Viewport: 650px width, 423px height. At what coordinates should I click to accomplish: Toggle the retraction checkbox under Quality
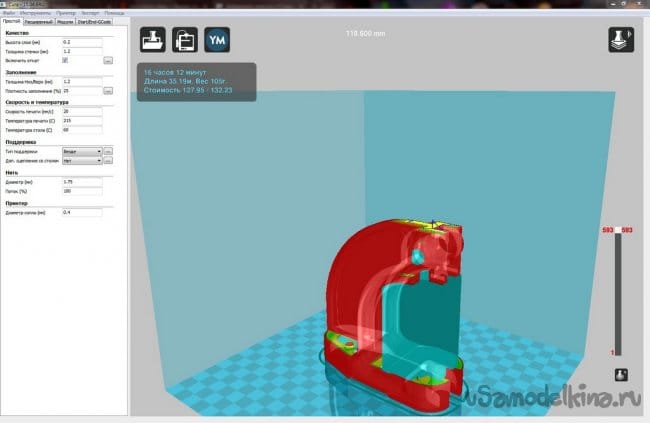tap(66, 60)
